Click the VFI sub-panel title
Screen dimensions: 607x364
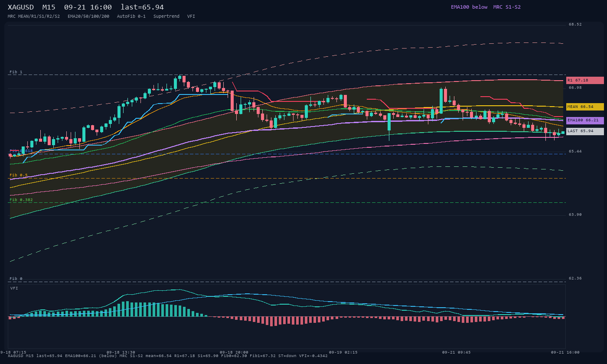click(x=14, y=288)
